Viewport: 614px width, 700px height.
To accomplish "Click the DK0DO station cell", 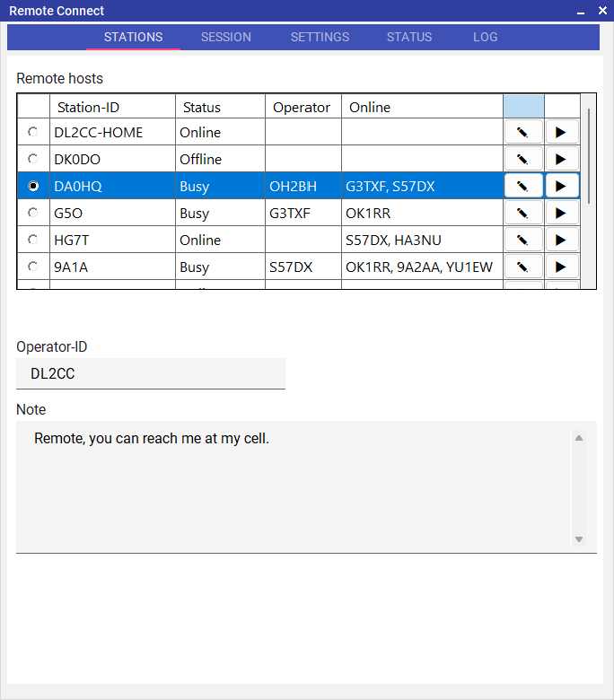I will point(112,159).
